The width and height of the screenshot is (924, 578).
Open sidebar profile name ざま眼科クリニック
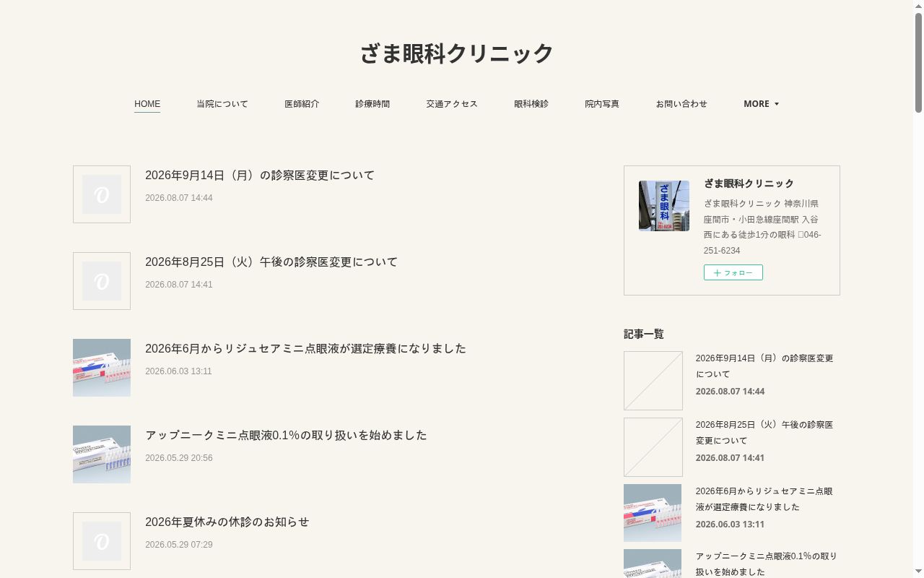[x=749, y=184]
